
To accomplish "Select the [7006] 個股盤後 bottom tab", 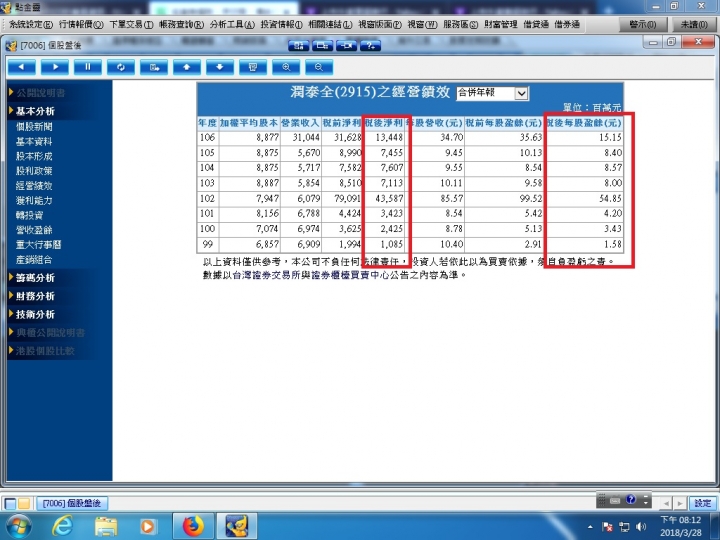I will [72, 503].
